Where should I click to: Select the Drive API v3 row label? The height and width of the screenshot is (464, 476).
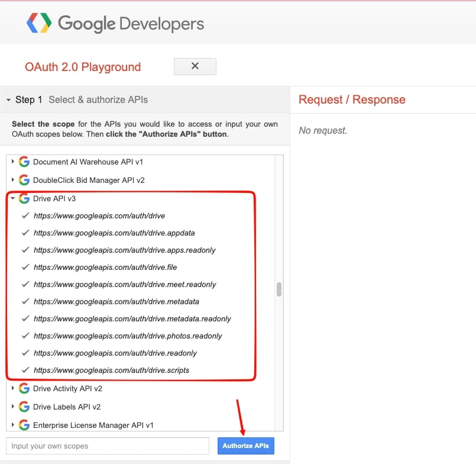[x=54, y=198]
